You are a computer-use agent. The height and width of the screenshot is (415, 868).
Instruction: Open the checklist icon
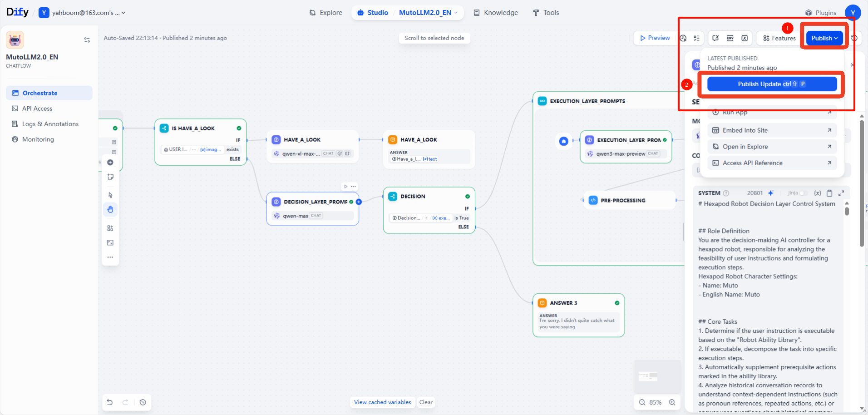click(696, 38)
